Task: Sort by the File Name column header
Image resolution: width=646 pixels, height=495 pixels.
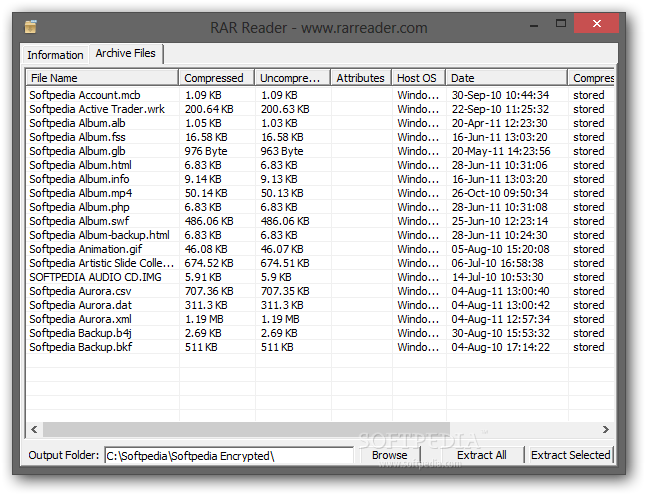Action: click(102, 78)
